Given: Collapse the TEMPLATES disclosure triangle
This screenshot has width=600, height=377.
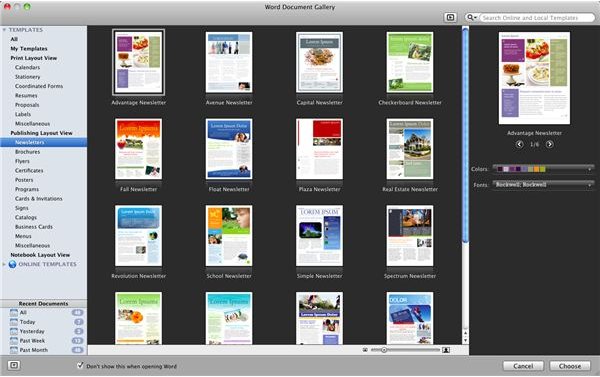Looking at the screenshot, I should (x=4, y=29).
